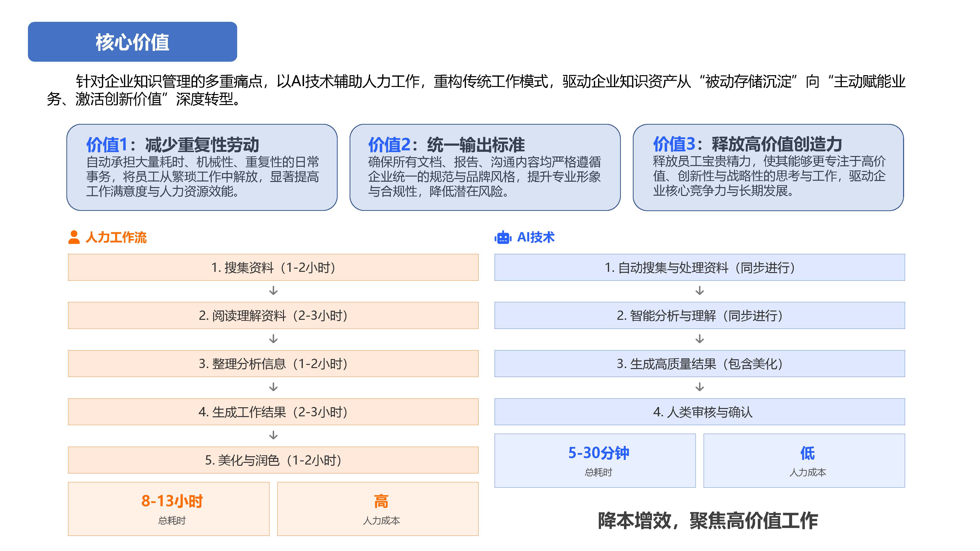Select the 价值1：减少重复性劳动 heading
980x551 pixels.
[172, 144]
